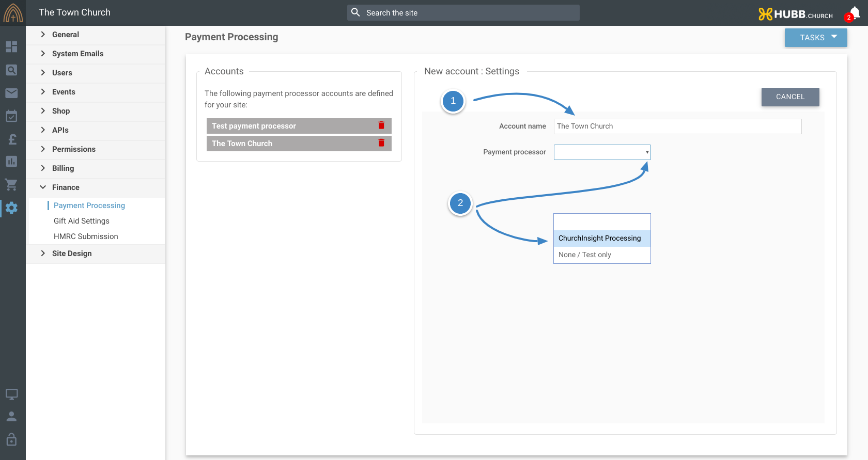The image size is (868, 460).
Task: Click the magnifier icon in the search bar
Action: 355,12
